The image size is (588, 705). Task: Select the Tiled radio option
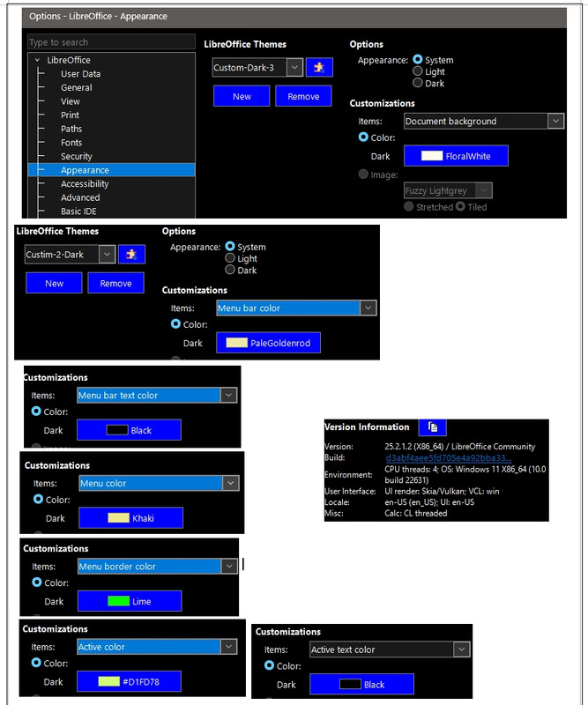(460, 206)
